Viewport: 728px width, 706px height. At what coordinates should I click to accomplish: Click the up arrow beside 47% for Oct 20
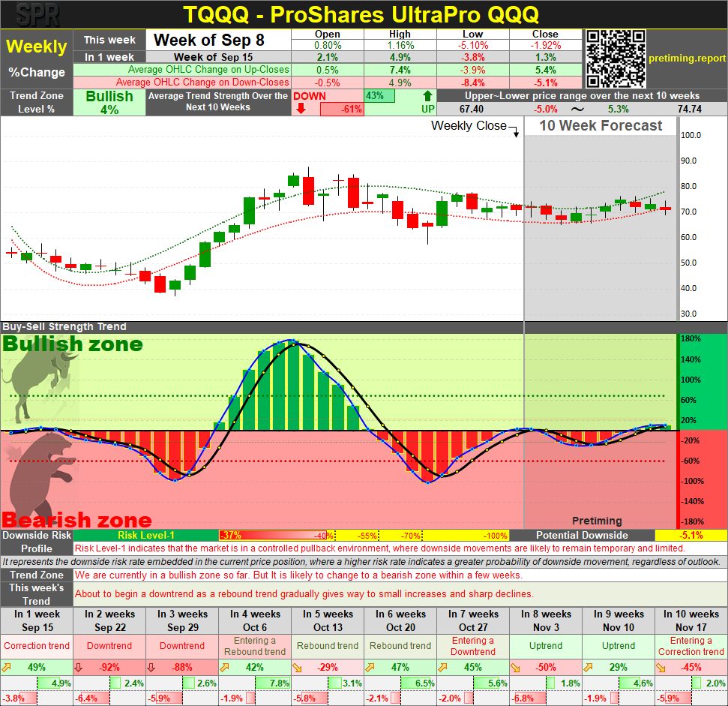pyautogui.click(x=370, y=668)
